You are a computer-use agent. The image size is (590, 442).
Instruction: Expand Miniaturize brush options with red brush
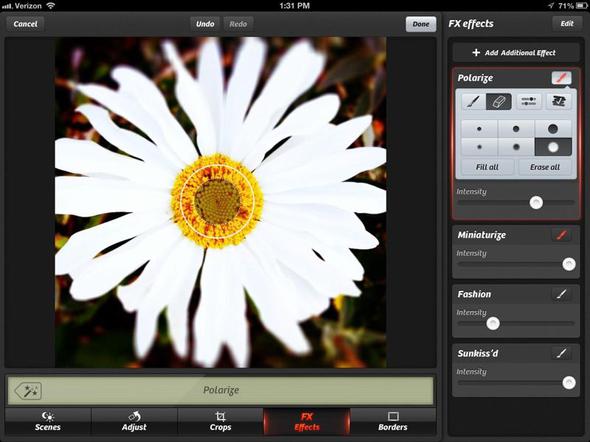tap(561, 235)
